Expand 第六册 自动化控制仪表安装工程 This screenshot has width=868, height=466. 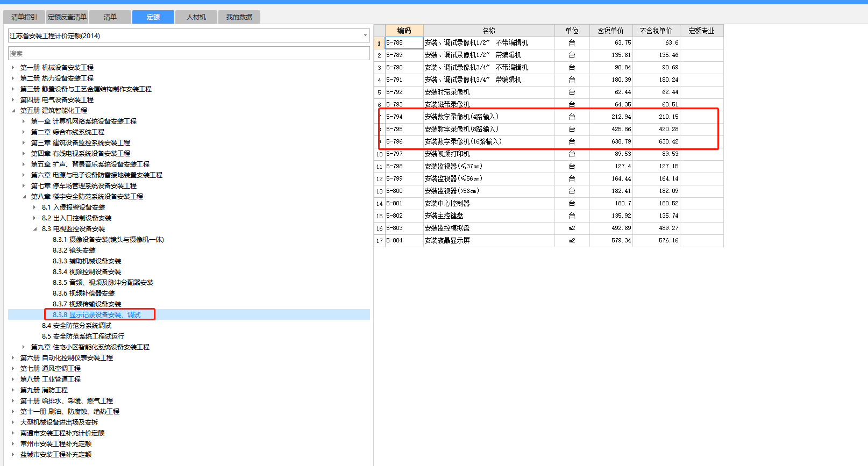(x=13, y=358)
